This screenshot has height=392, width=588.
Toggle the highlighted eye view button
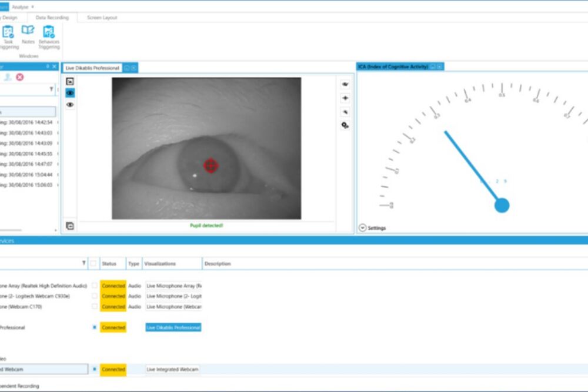point(70,93)
